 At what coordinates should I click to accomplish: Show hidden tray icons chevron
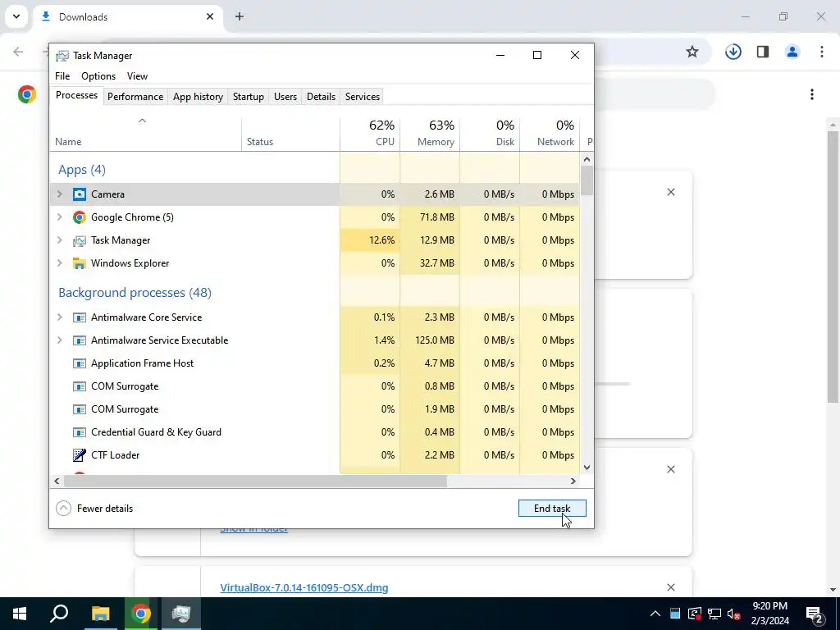pyautogui.click(x=655, y=614)
